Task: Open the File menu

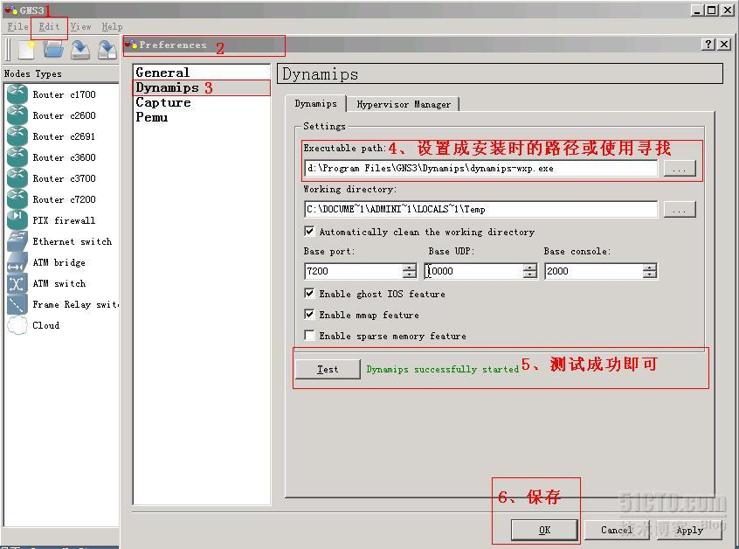Action: 18,26
